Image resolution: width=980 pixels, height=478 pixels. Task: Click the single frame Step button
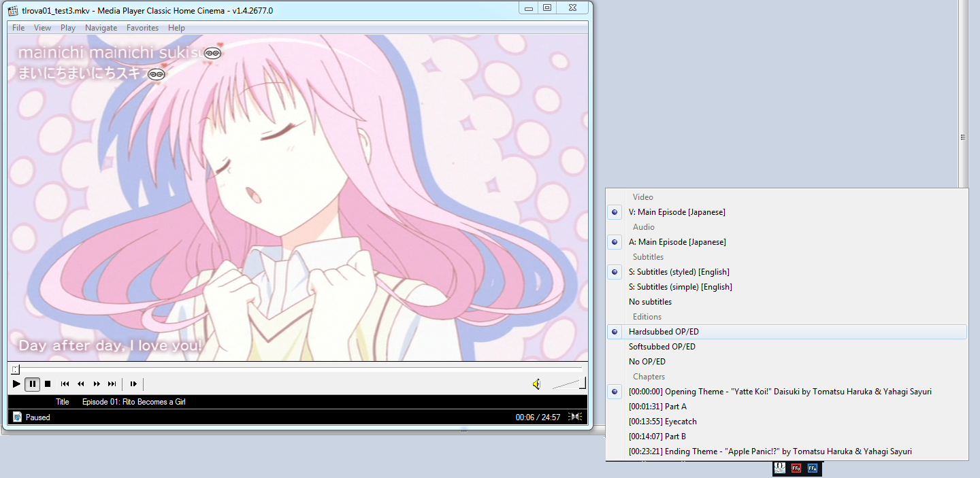coord(133,384)
